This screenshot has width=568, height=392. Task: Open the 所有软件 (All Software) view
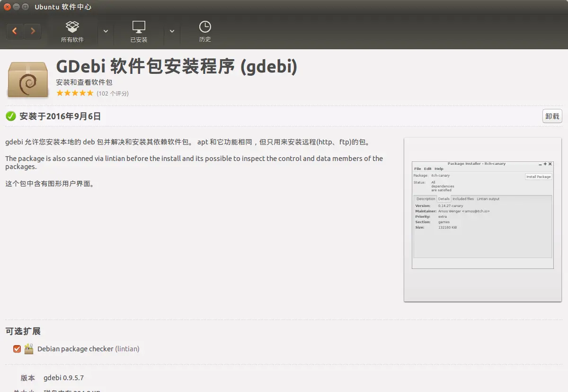tap(72, 31)
